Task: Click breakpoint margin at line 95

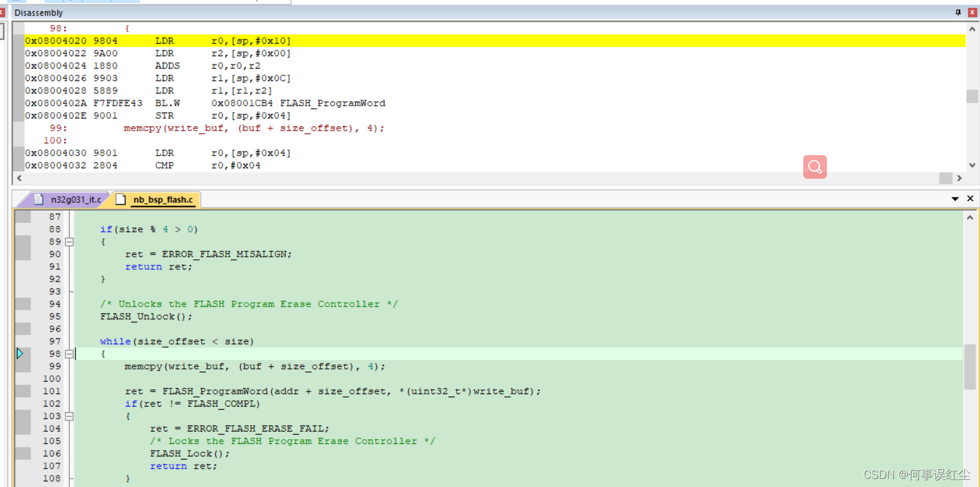Action: coord(23,316)
